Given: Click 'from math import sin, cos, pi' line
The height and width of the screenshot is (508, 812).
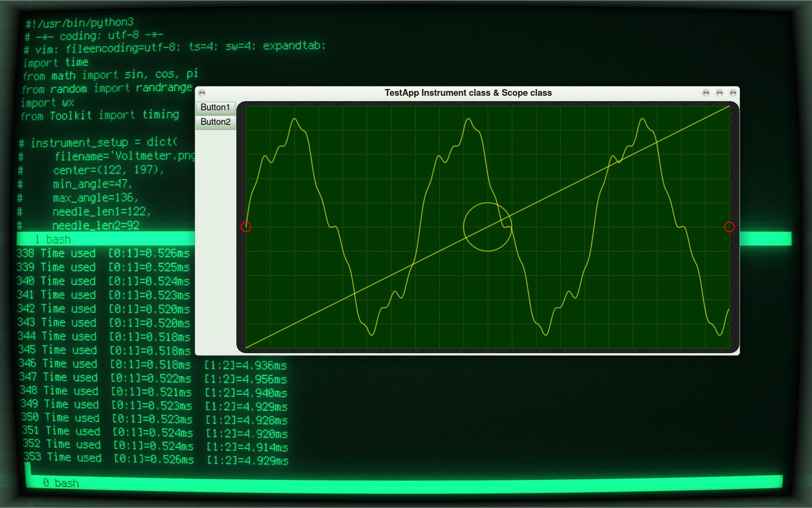Looking at the screenshot, I should pos(110,75).
